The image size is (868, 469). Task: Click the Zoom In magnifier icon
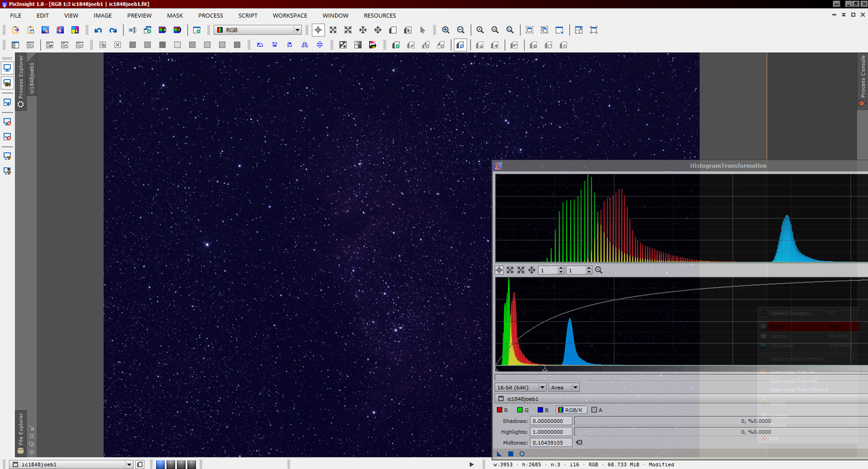[x=446, y=30]
